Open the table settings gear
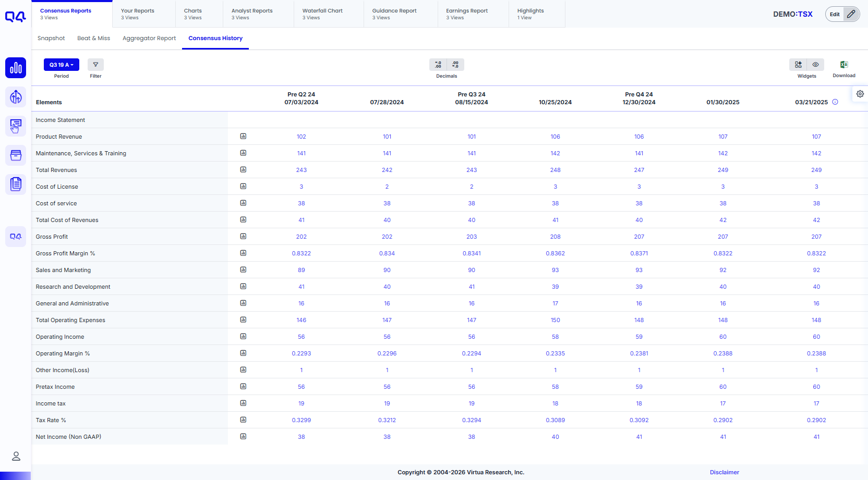This screenshot has height=480, width=868. [860, 94]
